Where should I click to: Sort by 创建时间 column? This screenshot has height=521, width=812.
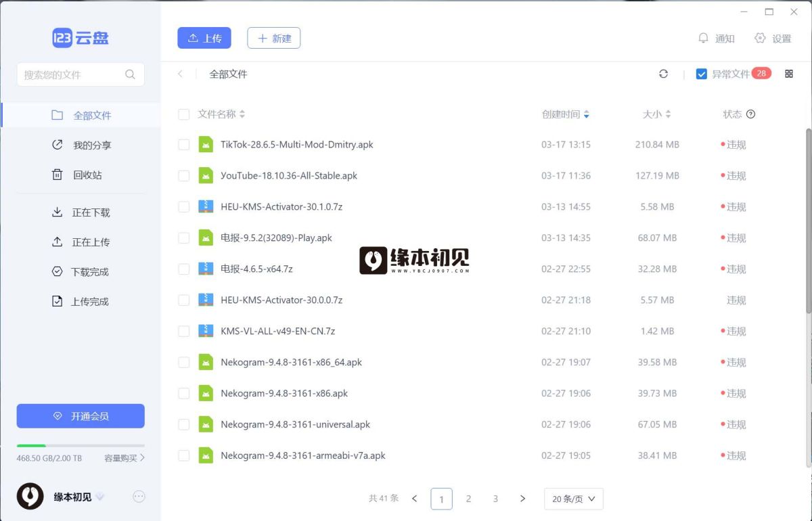566,114
